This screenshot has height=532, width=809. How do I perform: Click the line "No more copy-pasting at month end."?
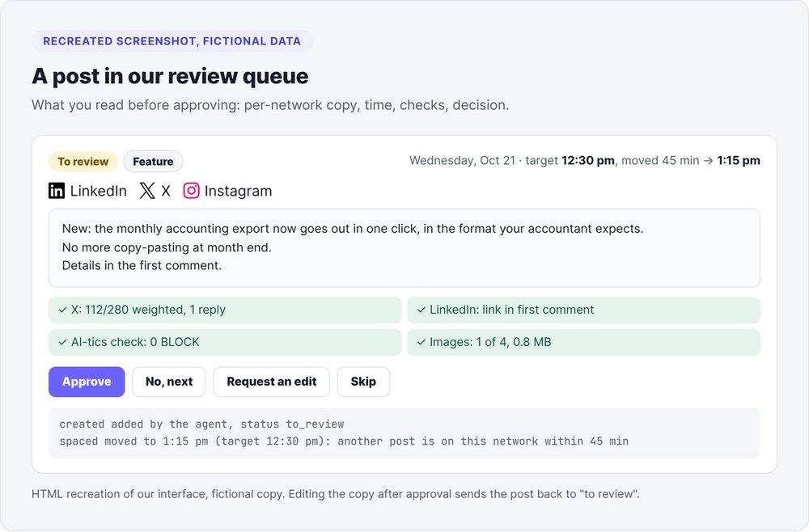tap(167, 247)
